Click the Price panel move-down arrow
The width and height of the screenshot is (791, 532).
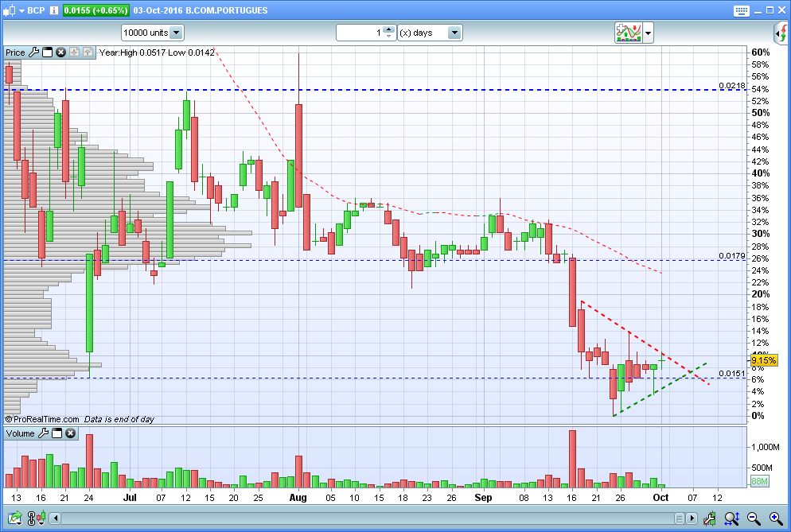click(74, 52)
